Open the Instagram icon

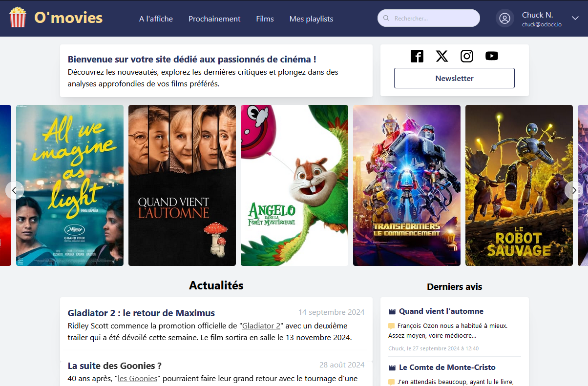(x=467, y=56)
